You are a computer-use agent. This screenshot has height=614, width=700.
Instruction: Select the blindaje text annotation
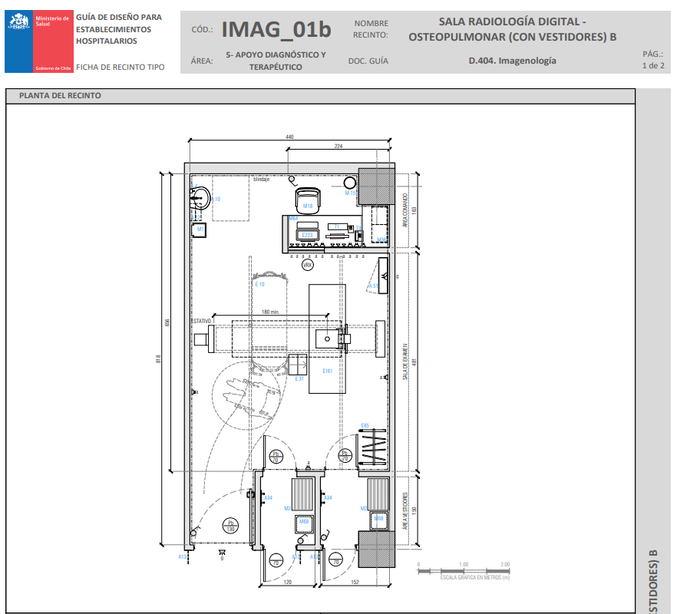click(x=261, y=179)
